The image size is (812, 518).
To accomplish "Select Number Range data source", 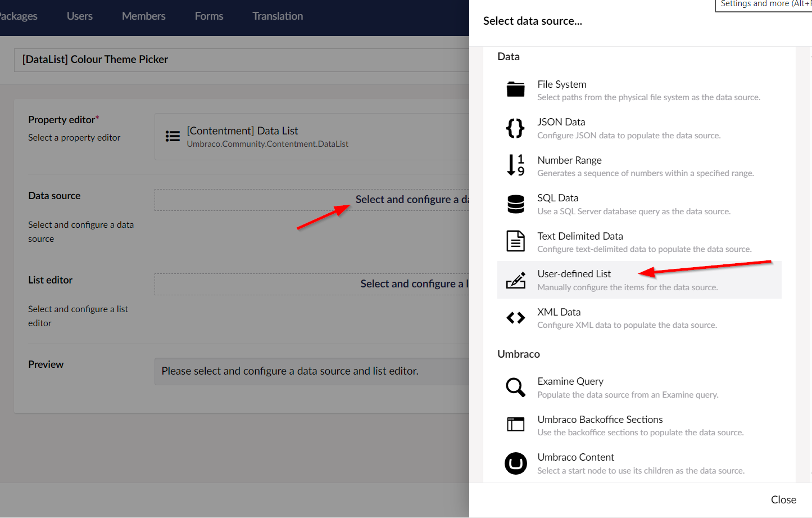I will tap(639, 166).
